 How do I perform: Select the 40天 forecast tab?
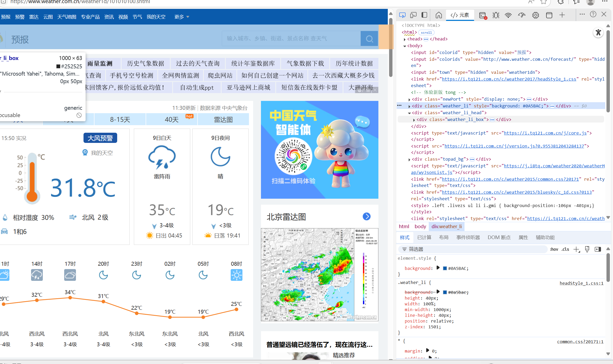pos(172,120)
